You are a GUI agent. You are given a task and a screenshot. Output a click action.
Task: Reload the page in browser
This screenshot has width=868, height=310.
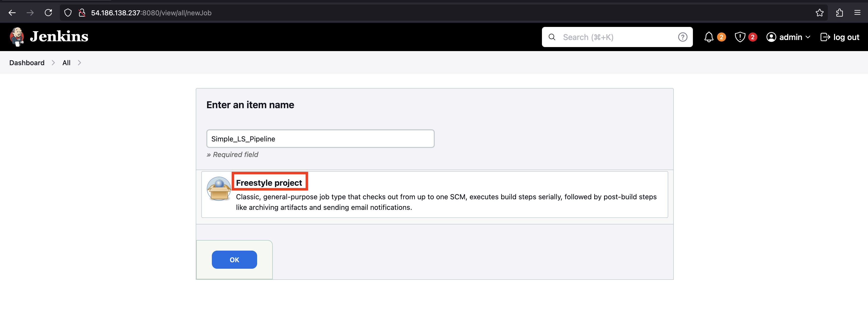click(49, 13)
